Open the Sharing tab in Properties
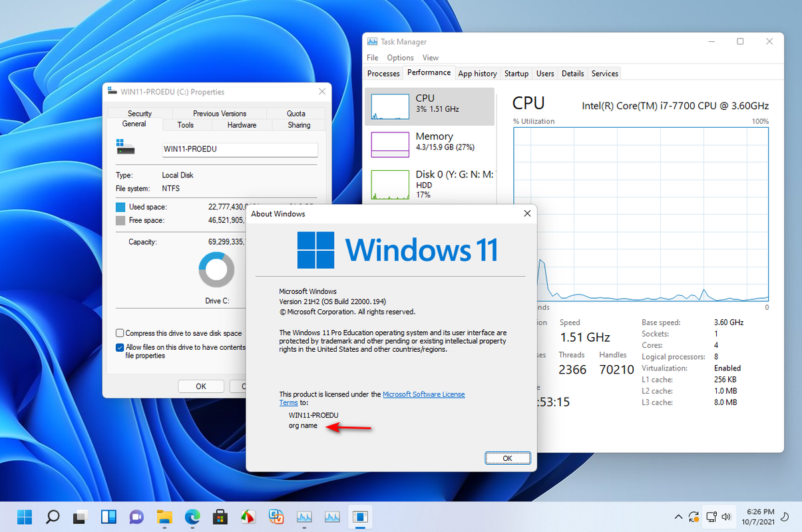The image size is (802, 532). (299, 125)
